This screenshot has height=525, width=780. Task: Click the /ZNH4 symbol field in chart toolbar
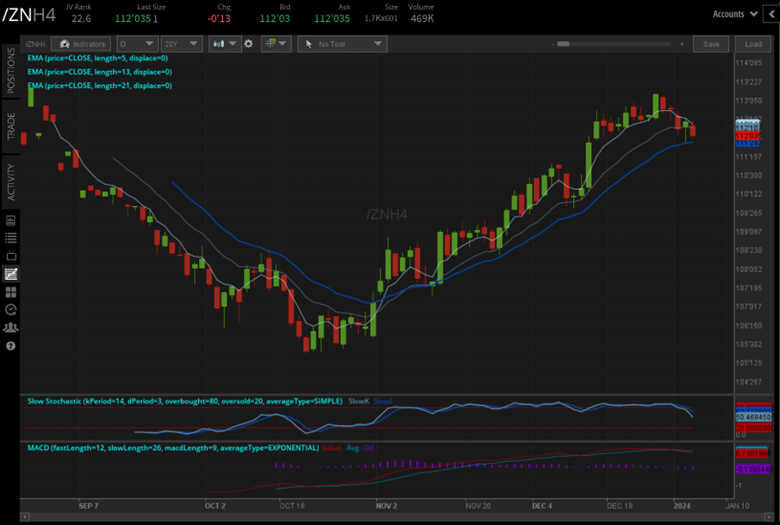click(35, 44)
